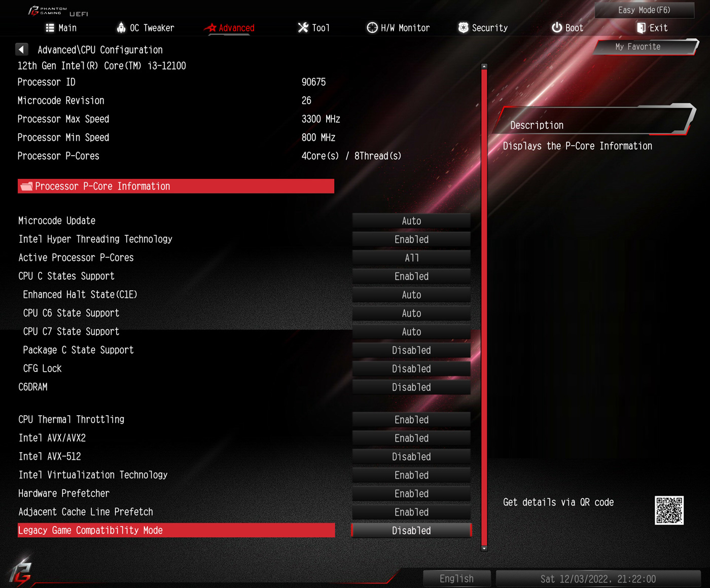This screenshot has width=710, height=588.
Task: Open My Favorite
Action: click(646, 47)
